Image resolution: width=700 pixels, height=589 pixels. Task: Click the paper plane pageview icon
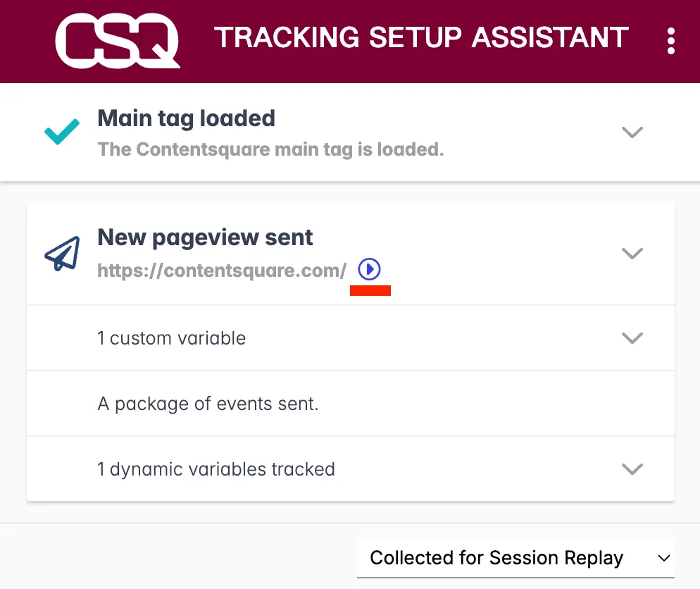coord(62,254)
